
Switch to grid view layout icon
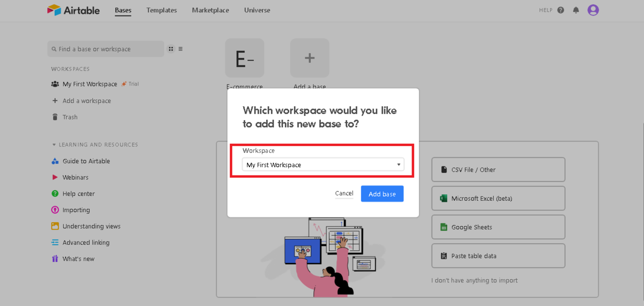tap(171, 49)
